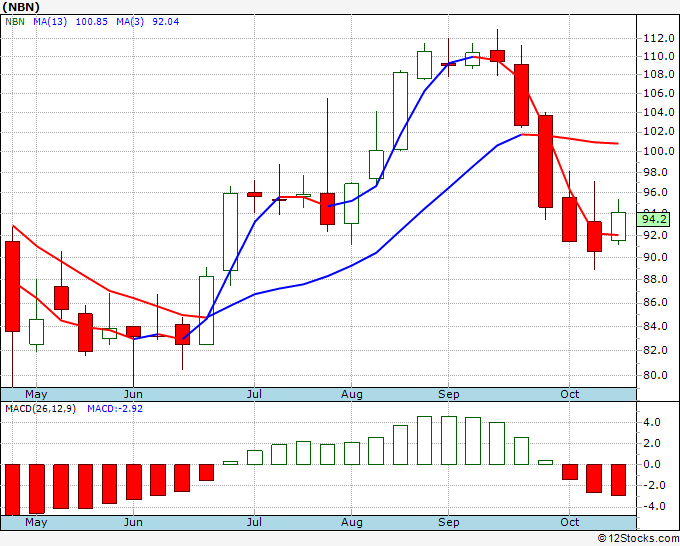Click the 112.0 price axis label
Screen dimensions: 680x546
659,39
